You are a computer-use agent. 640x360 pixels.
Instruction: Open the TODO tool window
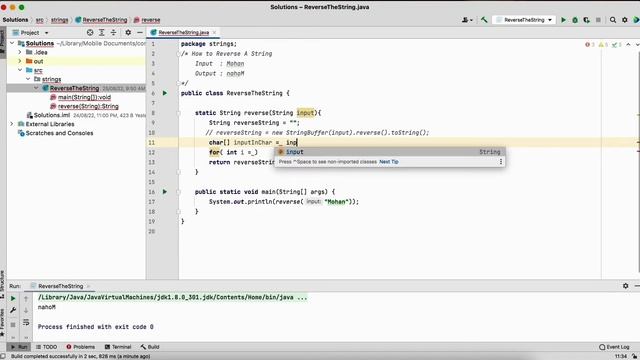(x=47, y=347)
